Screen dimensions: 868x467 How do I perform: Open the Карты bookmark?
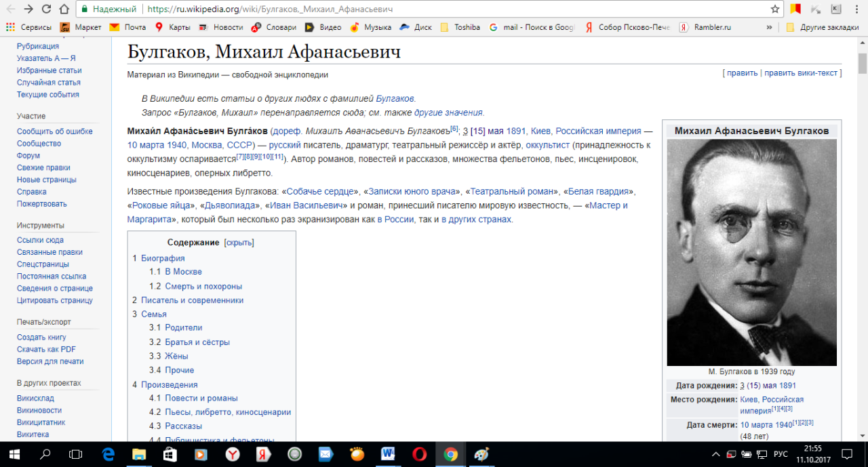click(x=172, y=27)
